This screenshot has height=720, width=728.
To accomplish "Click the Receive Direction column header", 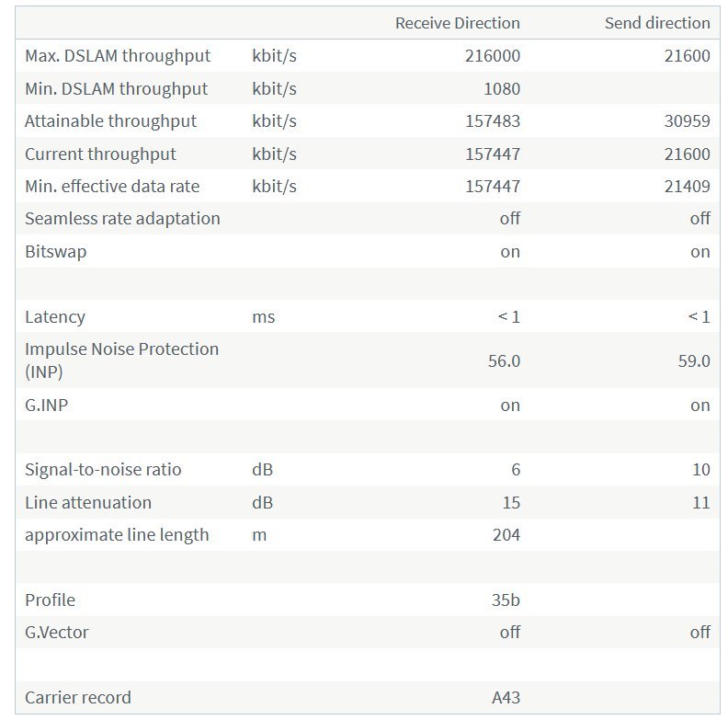I will coord(457,23).
